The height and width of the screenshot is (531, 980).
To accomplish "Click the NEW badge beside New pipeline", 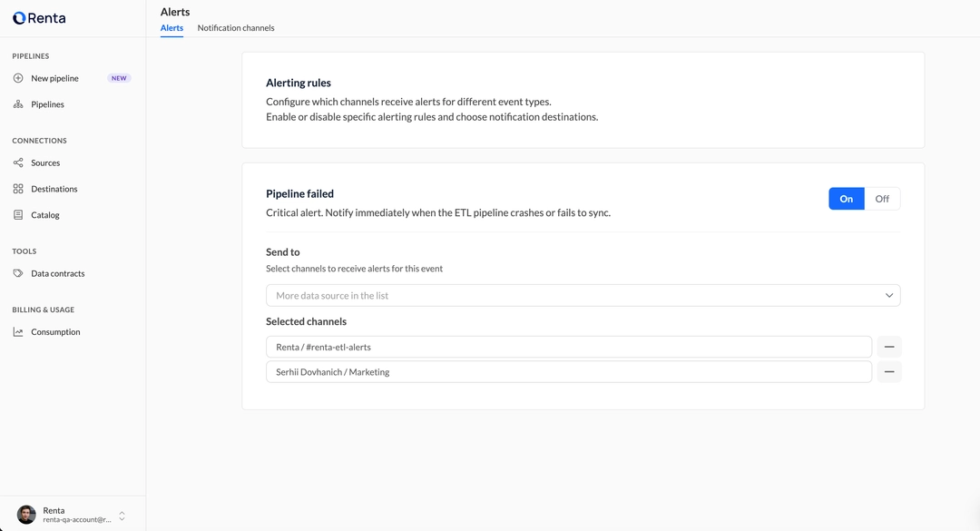I will [x=118, y=78].
